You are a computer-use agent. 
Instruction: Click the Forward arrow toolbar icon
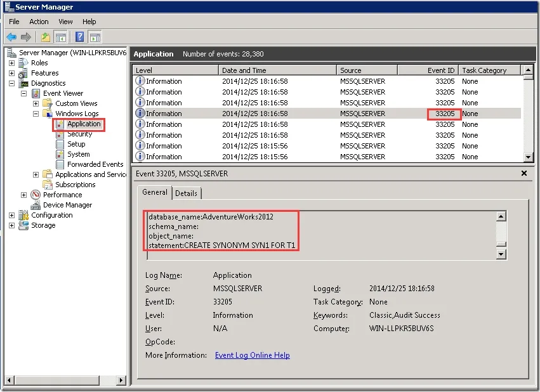click(26, 37)
